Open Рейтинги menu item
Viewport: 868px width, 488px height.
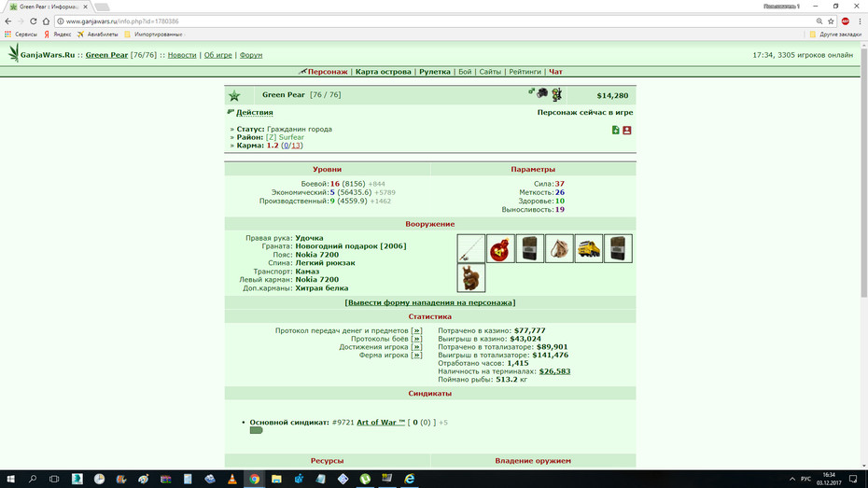pos(525,71)
